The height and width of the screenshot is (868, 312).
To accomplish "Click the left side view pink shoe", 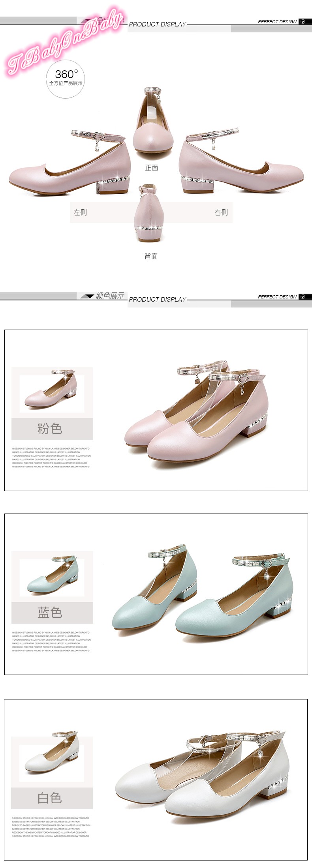I will tap(70, 163).
